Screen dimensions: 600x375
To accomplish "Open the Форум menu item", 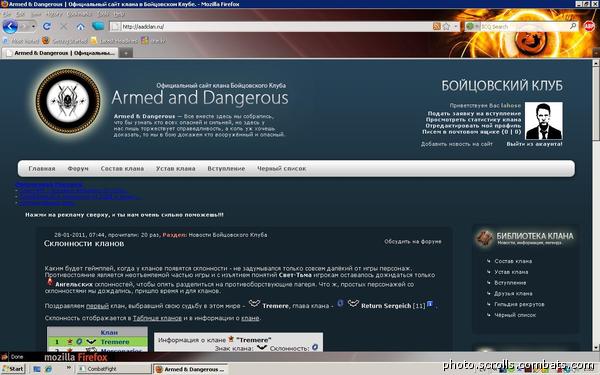I will [78, 168].
